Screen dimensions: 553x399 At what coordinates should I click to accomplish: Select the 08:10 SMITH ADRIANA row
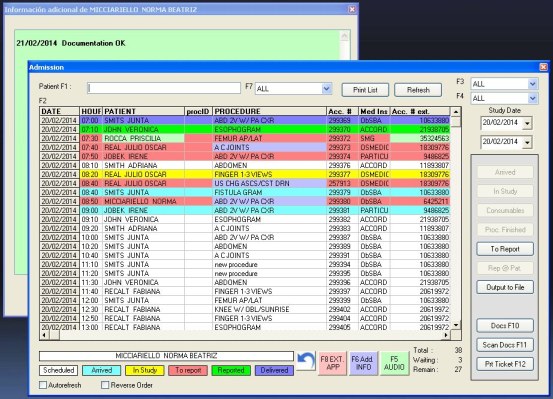click(x=245, y=165)
